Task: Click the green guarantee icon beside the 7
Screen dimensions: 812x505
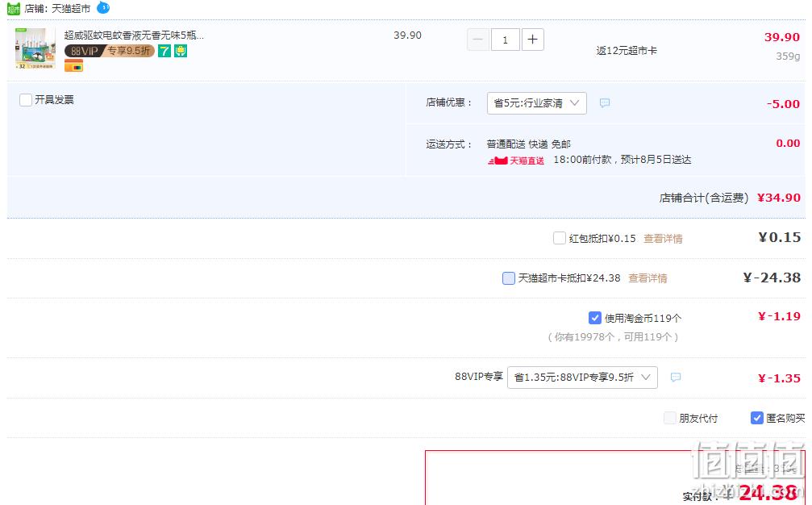Action: pyautogui.click(x=180, y=51)
